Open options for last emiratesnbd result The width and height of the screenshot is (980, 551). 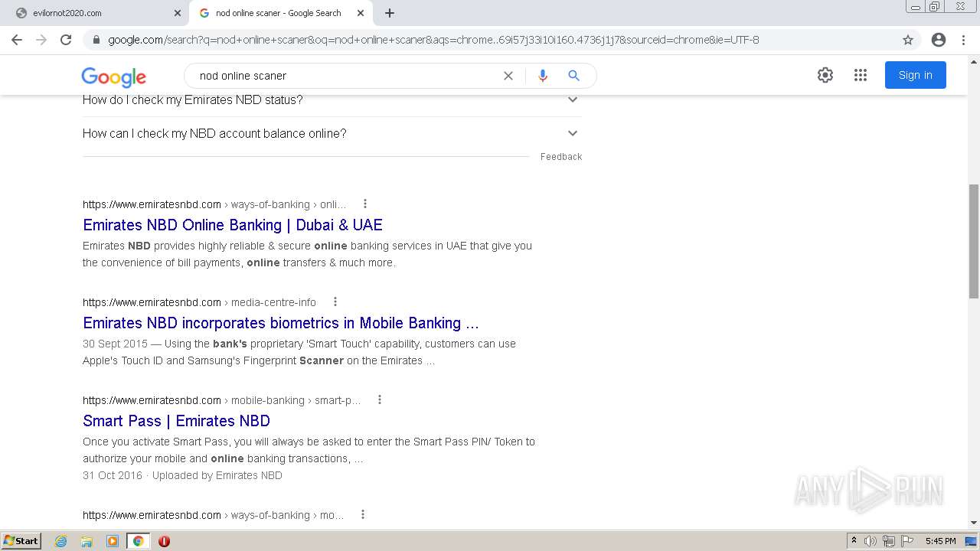(x=363, y=514)
